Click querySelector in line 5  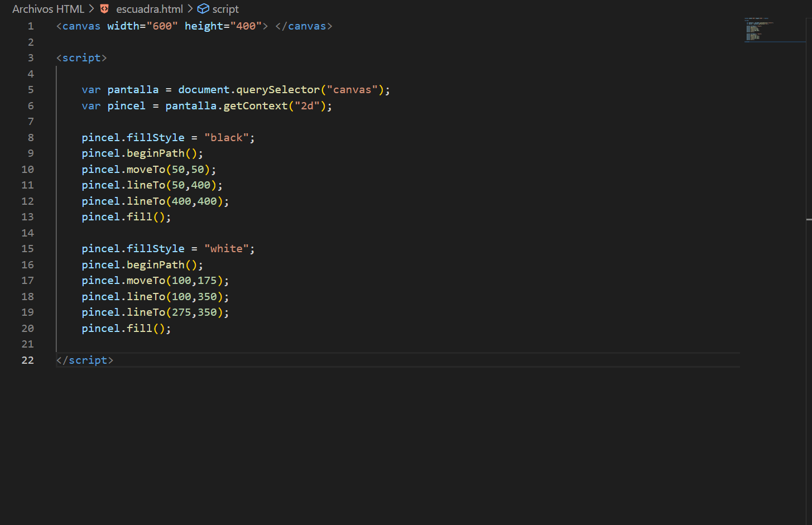point(278,90)
